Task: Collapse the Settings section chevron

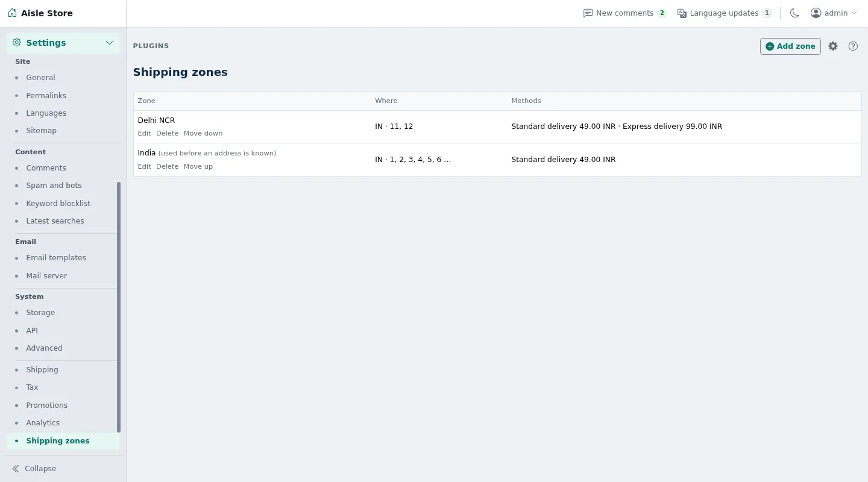Action: pos(109,43)
